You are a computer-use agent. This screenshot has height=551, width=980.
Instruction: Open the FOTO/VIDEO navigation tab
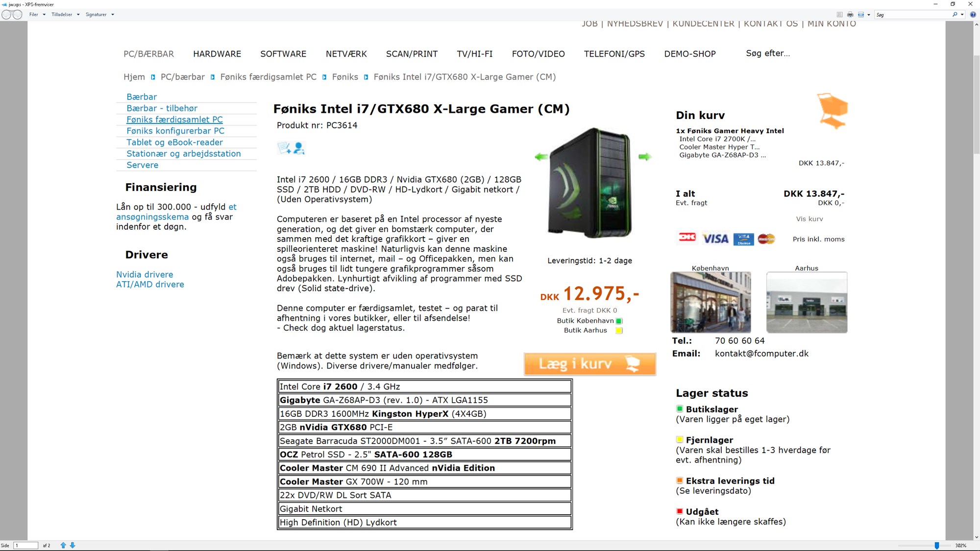[x=538, y=54]
